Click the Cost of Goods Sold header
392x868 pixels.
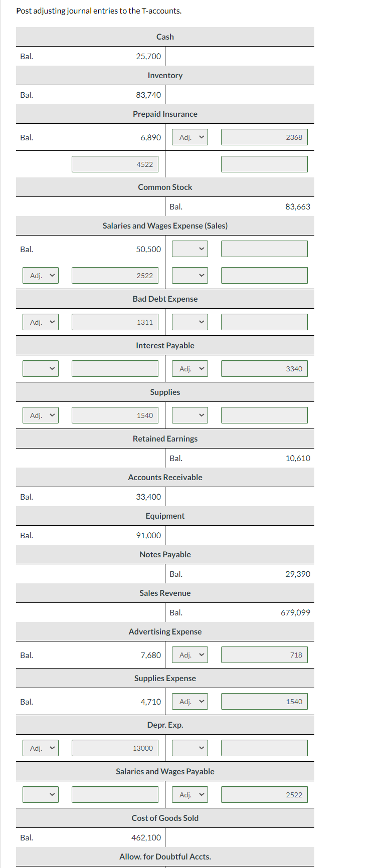(165, 818)
